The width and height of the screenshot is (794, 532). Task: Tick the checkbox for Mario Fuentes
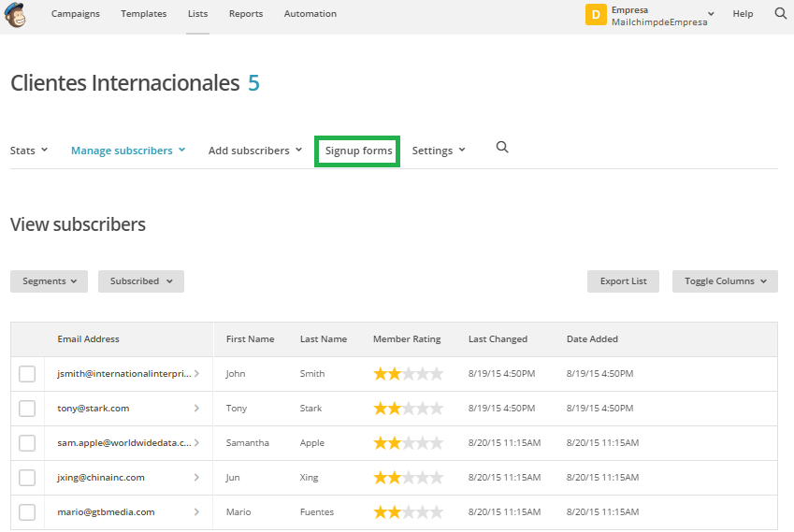tap(27, 512)
